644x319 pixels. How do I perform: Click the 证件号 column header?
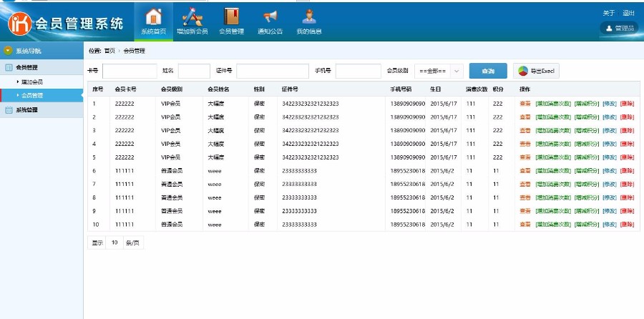click(x=290, y=89)
